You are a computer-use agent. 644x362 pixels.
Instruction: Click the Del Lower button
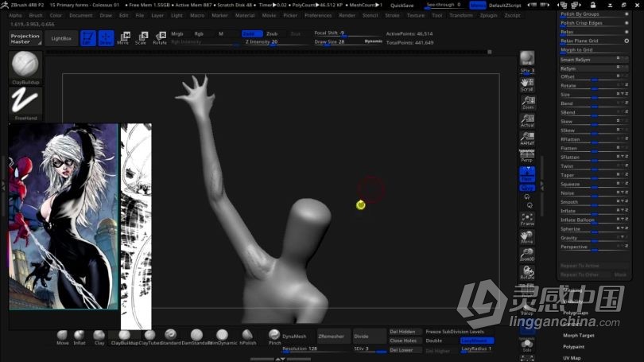tap(405, 350)
